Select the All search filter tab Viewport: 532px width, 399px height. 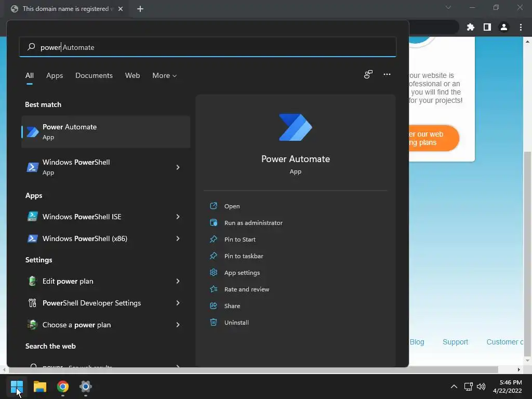[x=30, y=75]
